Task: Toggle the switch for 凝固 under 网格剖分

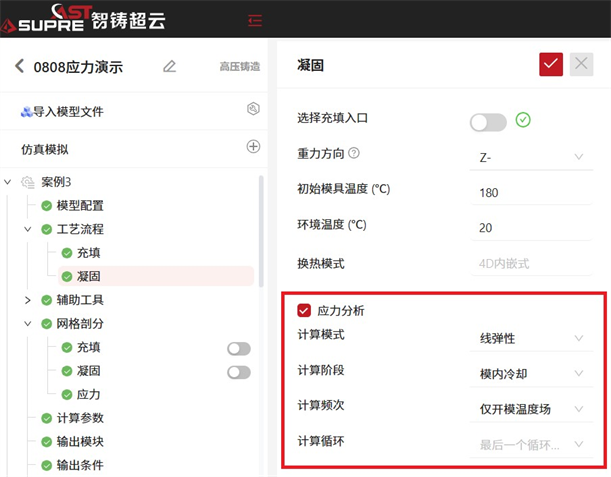Action: click(x=239, y=372)
